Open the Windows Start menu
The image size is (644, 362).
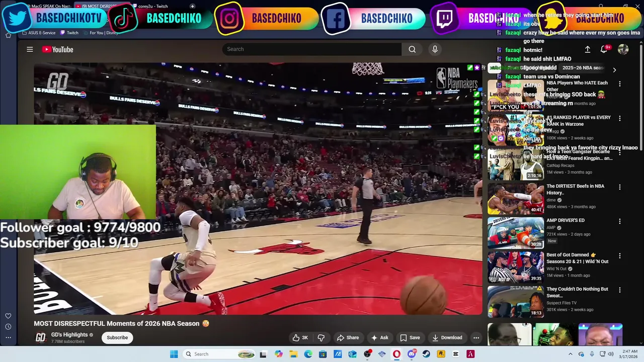tap(174, 354)
